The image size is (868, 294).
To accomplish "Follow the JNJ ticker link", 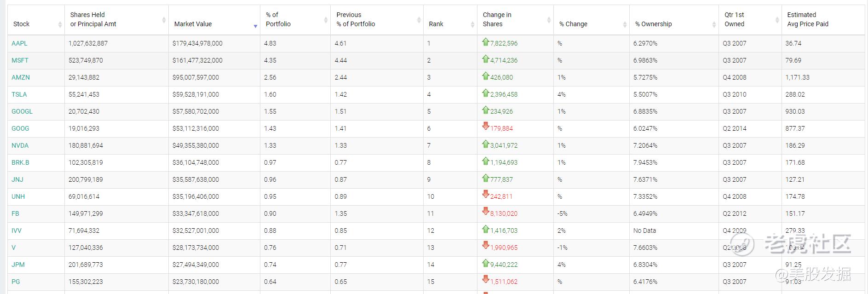I will 17,179.
